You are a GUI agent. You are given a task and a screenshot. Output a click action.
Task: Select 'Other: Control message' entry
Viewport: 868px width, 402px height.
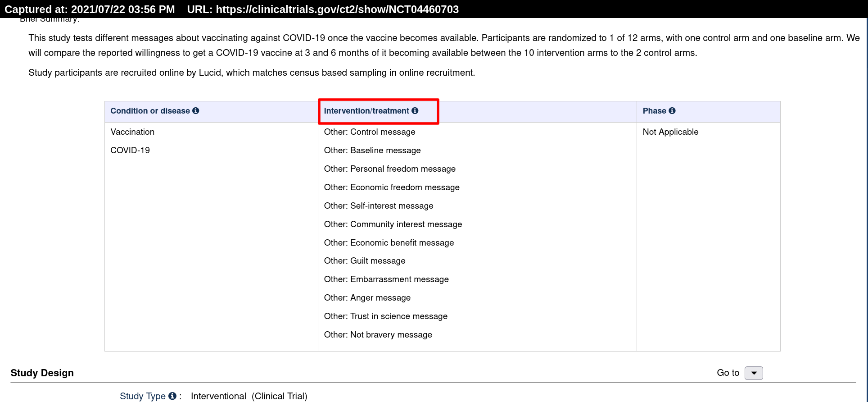pyautogui.click(x=370, y=132)
